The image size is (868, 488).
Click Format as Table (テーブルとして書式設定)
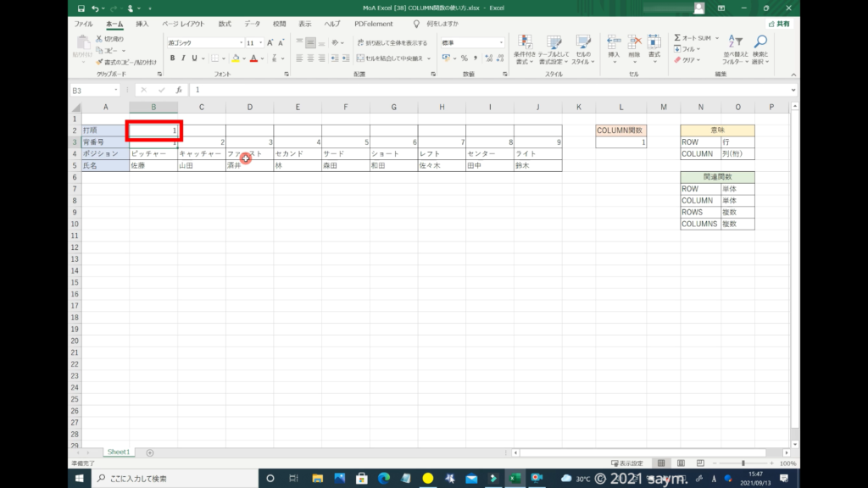tap(554, 49)
